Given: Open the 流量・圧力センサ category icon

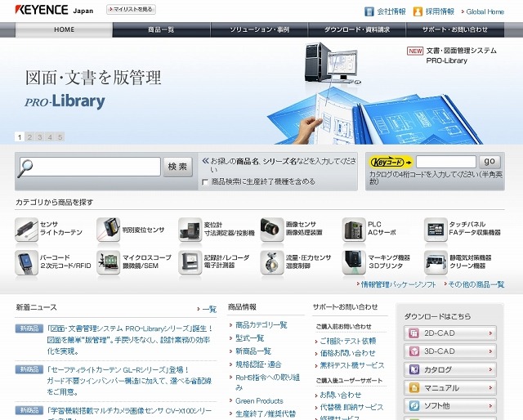Looking at the screenshot, I should [x=272, y=262].
